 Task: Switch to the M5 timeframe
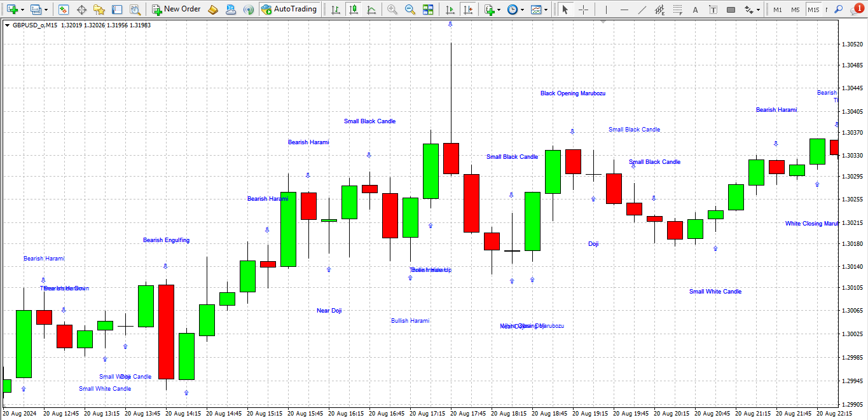click(x=796, y=10)
